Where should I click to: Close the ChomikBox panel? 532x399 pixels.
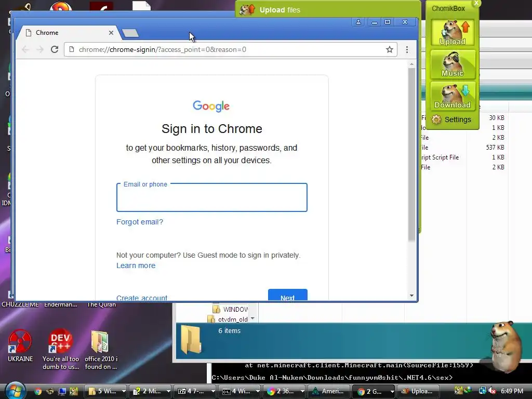coord(476,3)
